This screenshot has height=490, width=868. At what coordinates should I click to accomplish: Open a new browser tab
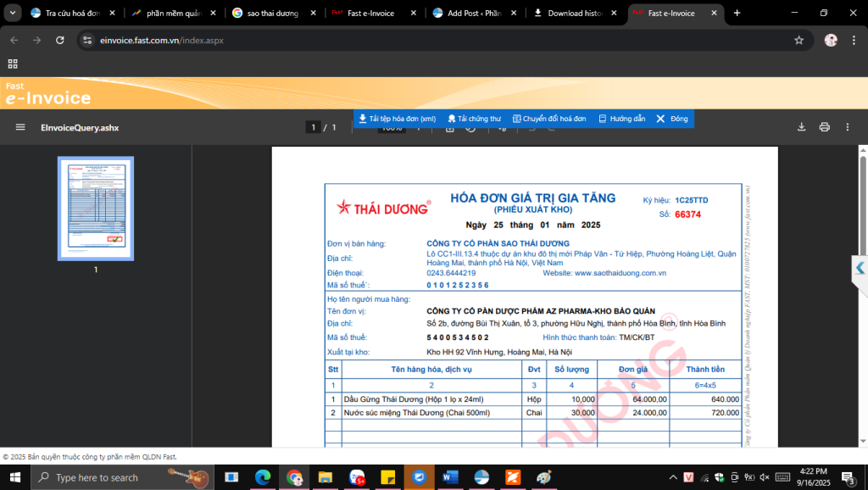tap(737, 13)
